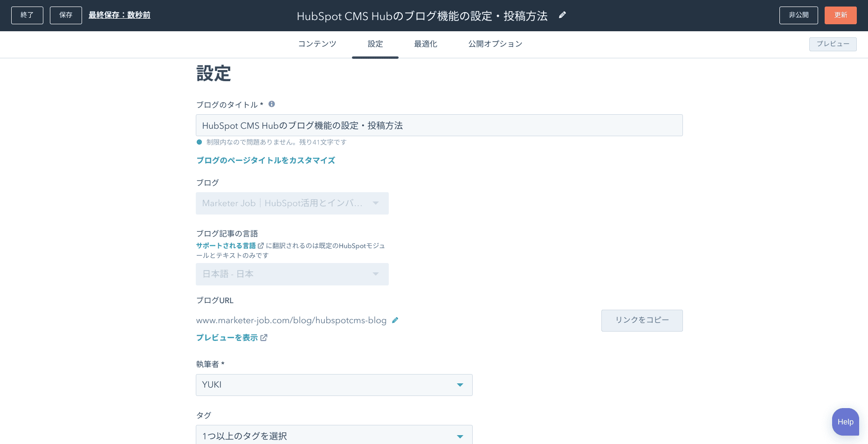868x444 pixels.
Task: Open the 日本語 - 日本 language dropdown
Action: point(292,274)
